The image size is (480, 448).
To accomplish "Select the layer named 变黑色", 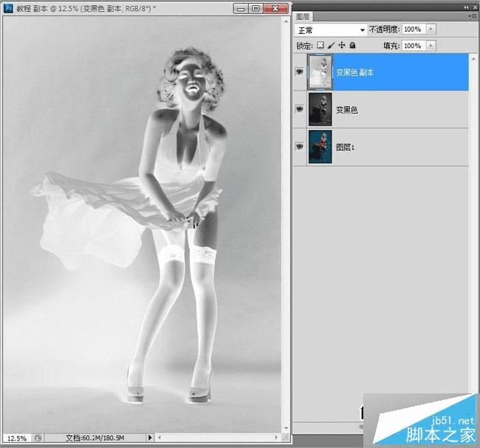I will point(381,109).
